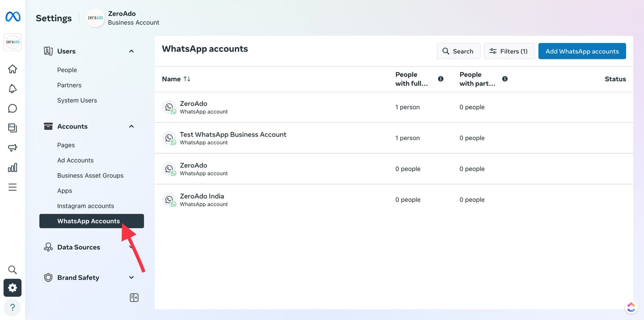Collapse the left navigation panel
This screenshot has height=320, width=644.
coord(134,297)
